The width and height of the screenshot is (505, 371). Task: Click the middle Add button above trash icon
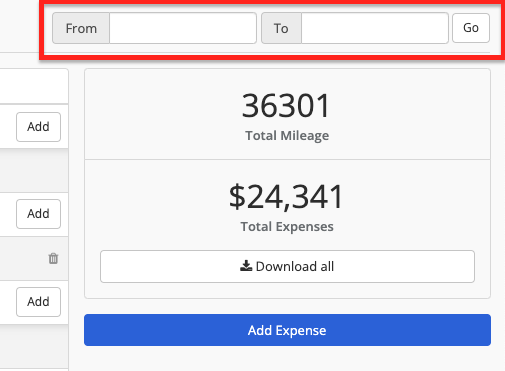[x=38, y=214]
